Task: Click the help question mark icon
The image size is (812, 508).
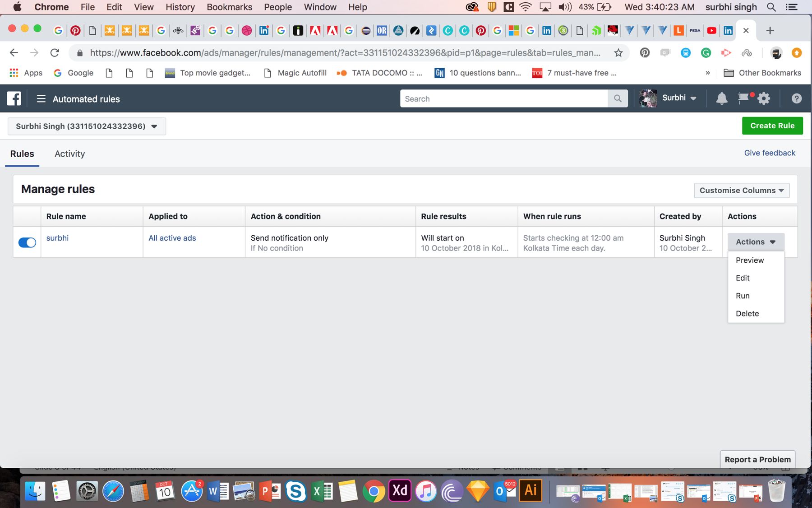Action: [797, 98]
